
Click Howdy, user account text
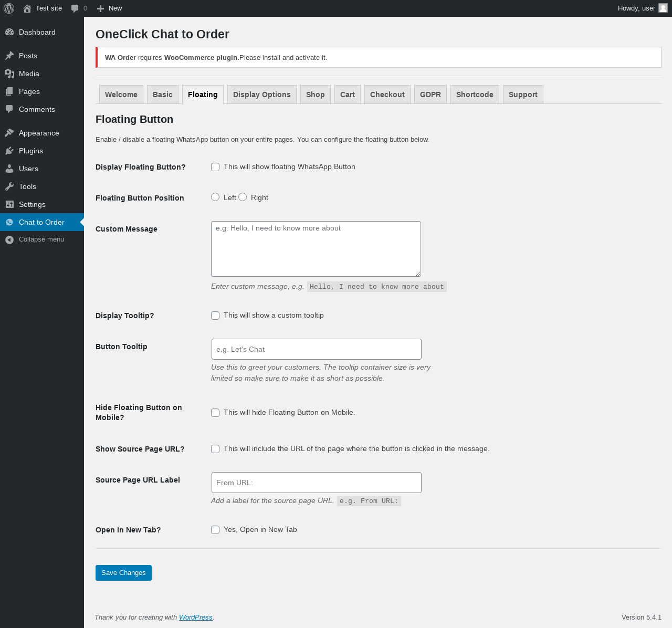coord(636,8)
